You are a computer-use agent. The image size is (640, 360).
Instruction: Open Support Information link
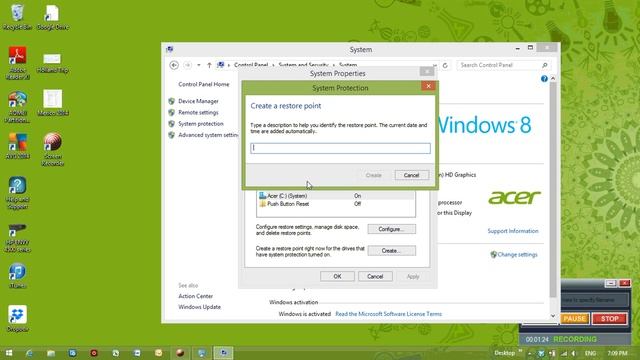(513, 231)
